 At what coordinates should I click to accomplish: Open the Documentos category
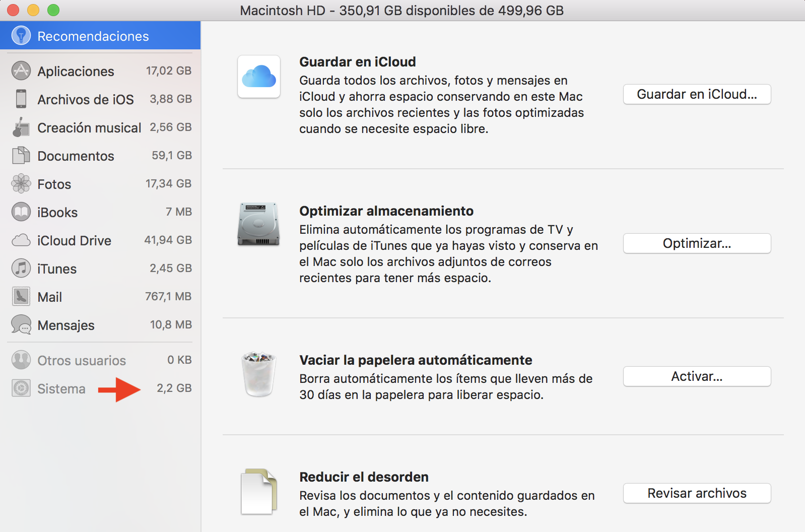coord(76,156)
